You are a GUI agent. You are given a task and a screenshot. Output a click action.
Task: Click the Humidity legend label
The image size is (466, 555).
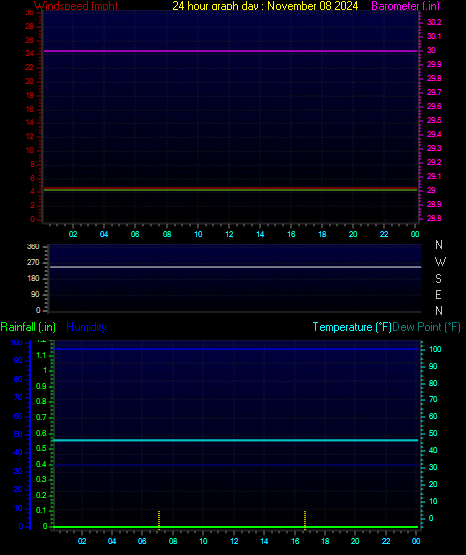[86, 327]
